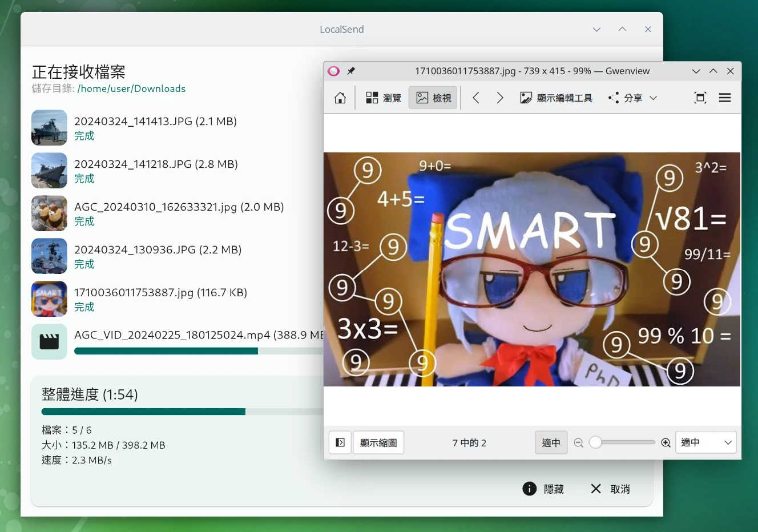The width and height of the screenshot is (758, 532).
Task: Switch to 瀏覽 browse mode
Action: click(384, 98)
